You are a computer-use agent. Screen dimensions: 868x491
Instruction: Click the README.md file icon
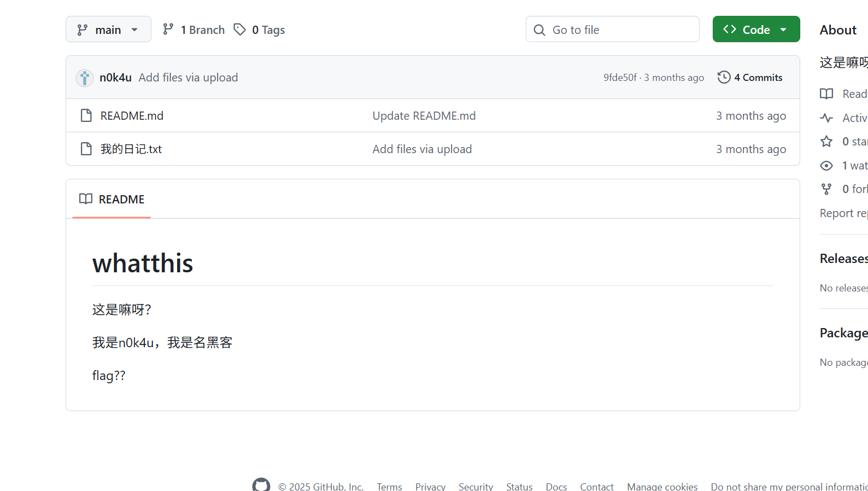(x=86, y=116)
